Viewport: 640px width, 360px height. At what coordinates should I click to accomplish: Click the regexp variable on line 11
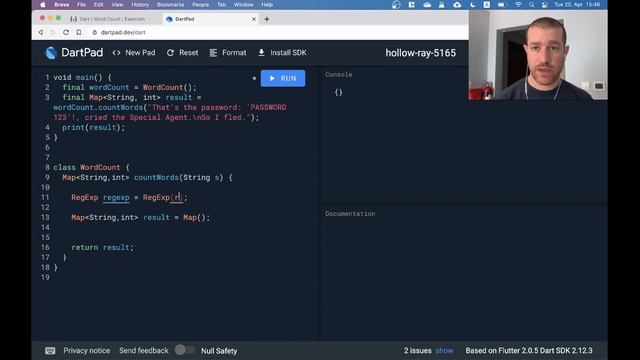click(x=116, y=198)
